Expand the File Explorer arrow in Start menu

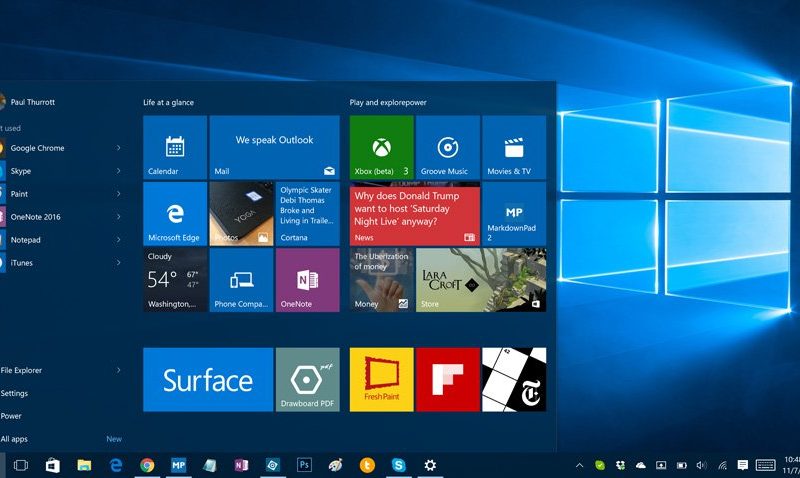point(118,370)
